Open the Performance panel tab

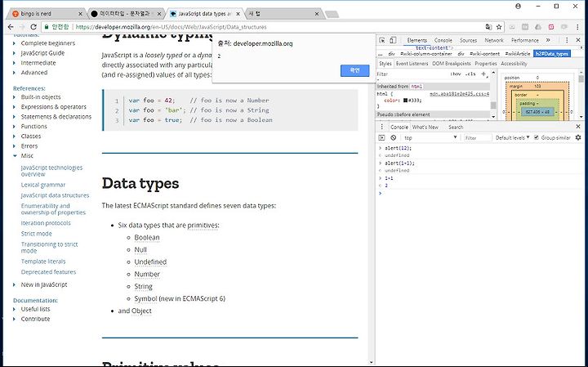point(524,40)
